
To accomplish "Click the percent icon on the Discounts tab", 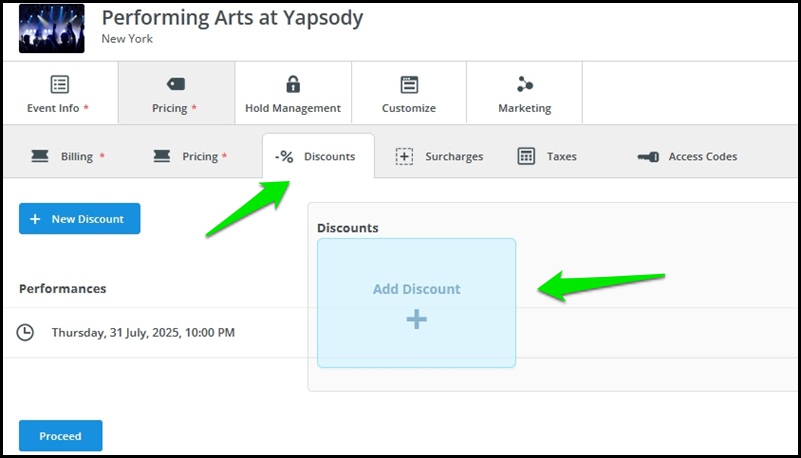I will 284,157.
